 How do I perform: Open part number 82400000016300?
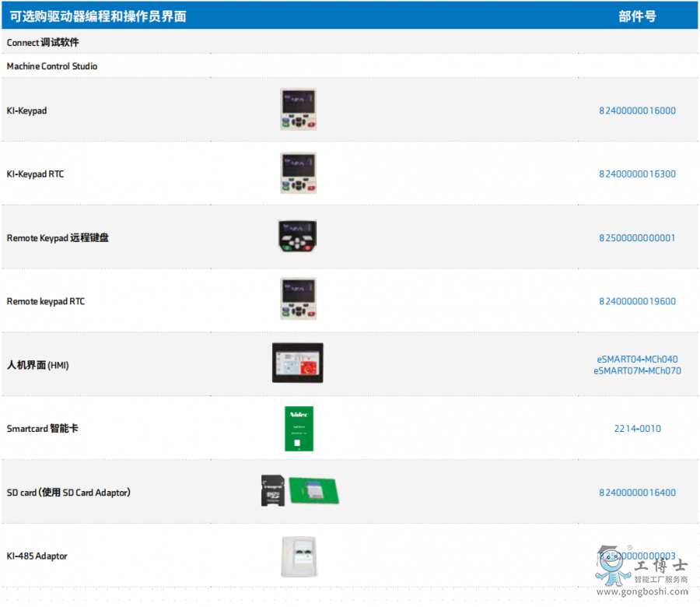(x=637, y=174)
